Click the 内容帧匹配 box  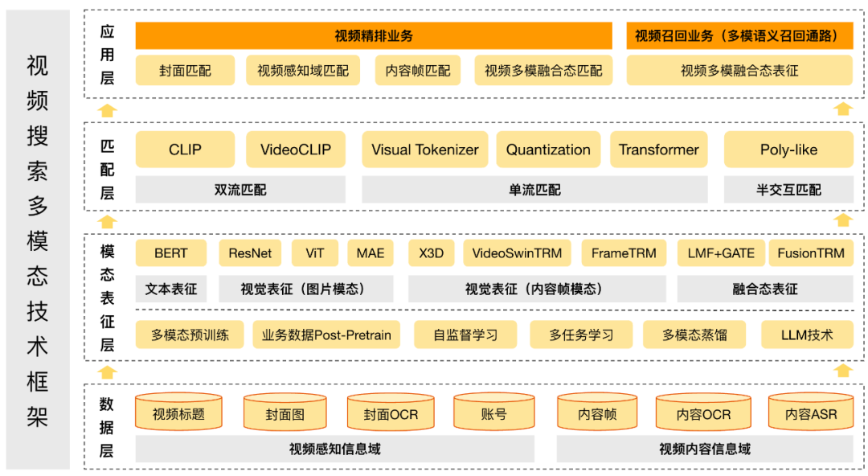(x=418, y=71)
